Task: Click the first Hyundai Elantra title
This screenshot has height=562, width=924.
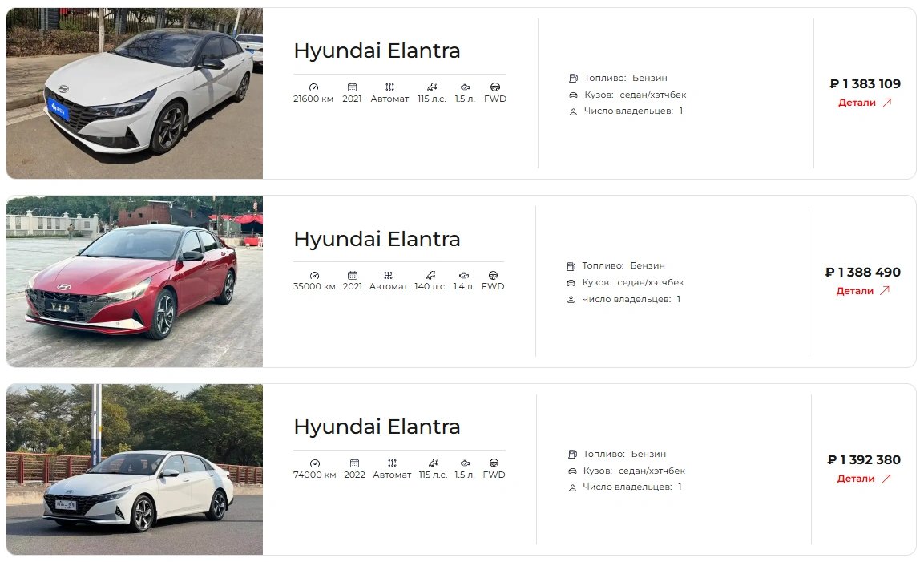Action: [377, 51]
